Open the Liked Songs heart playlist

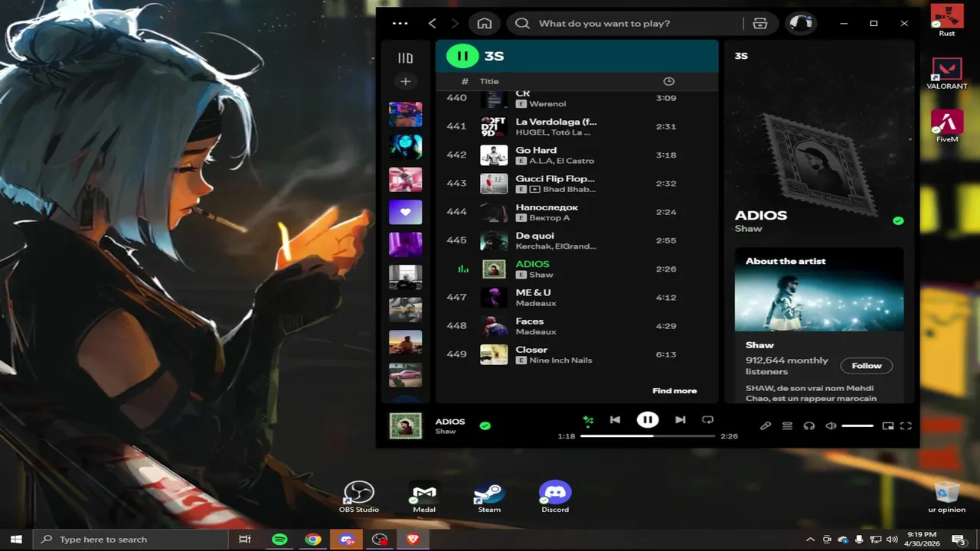coord(405,212)
